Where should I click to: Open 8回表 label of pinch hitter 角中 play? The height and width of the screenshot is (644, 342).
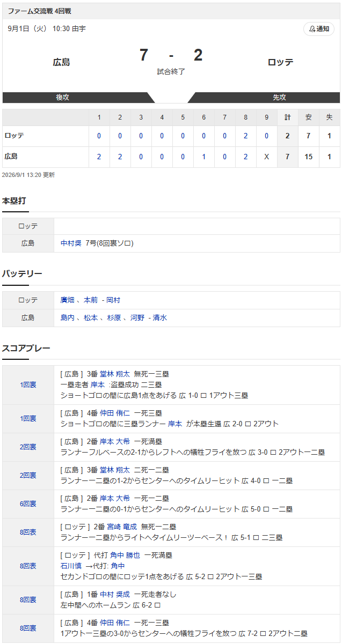pos(28,566)
